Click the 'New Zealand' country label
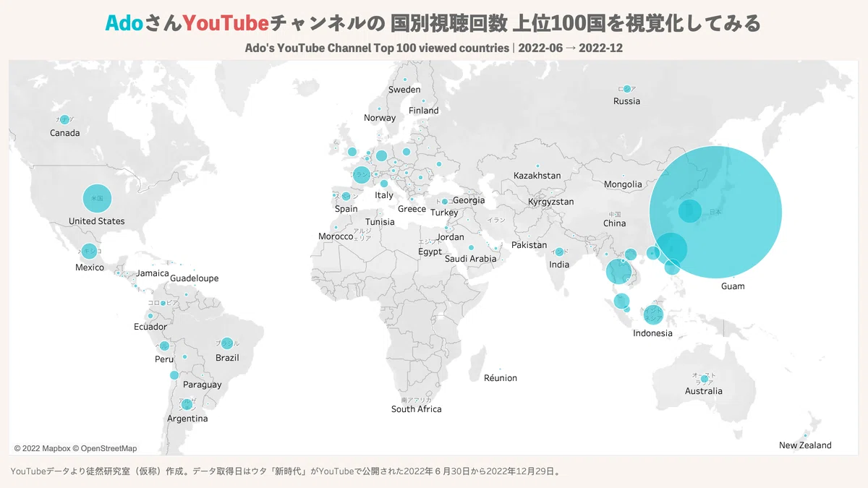868x488 pixels. coord(805,445)
